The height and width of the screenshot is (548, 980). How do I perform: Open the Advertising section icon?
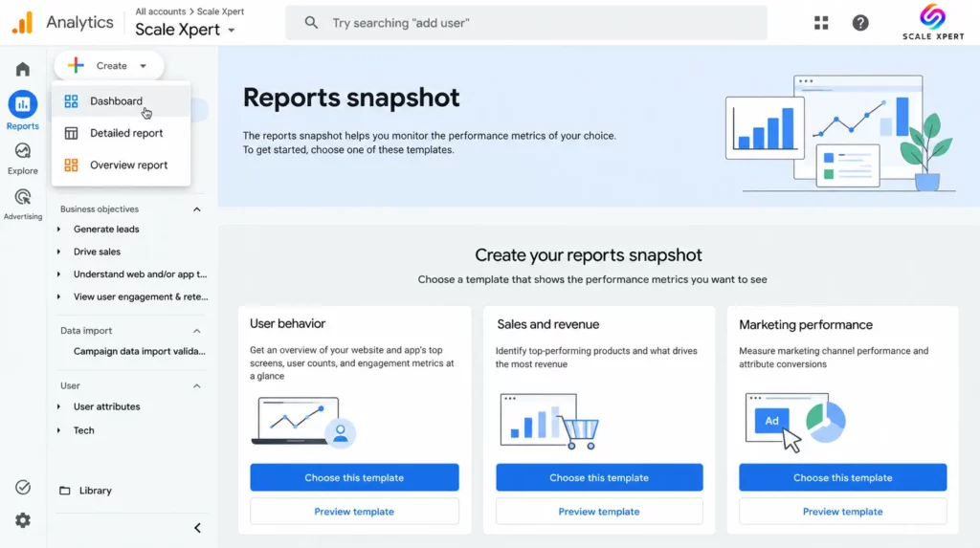point(23,197)
